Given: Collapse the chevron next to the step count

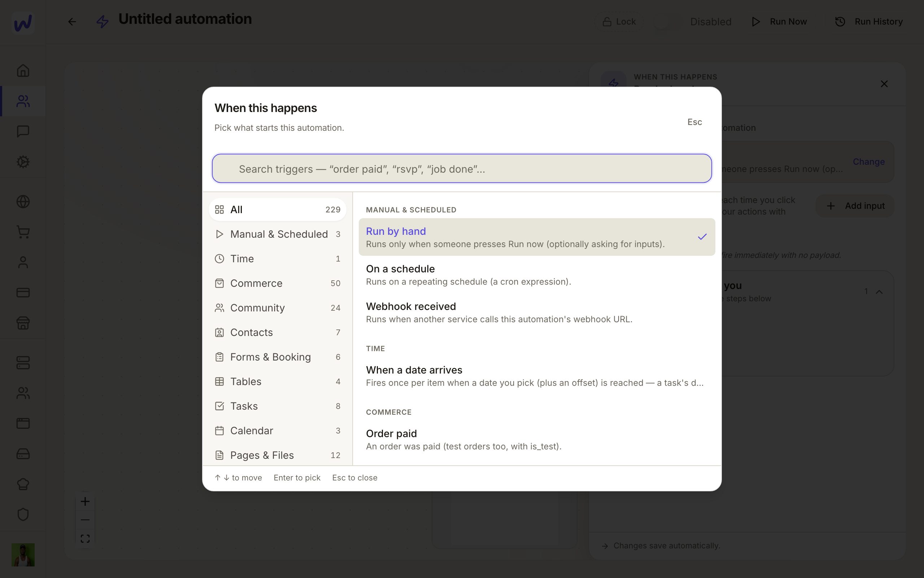Looking at the screenshot, I should pos(879,292).
